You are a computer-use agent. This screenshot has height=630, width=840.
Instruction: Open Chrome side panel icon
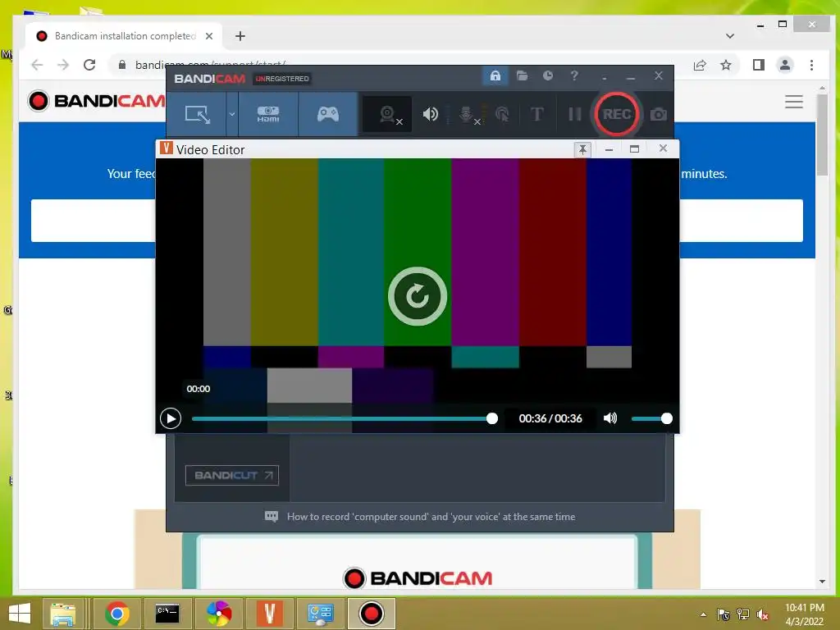758,65
